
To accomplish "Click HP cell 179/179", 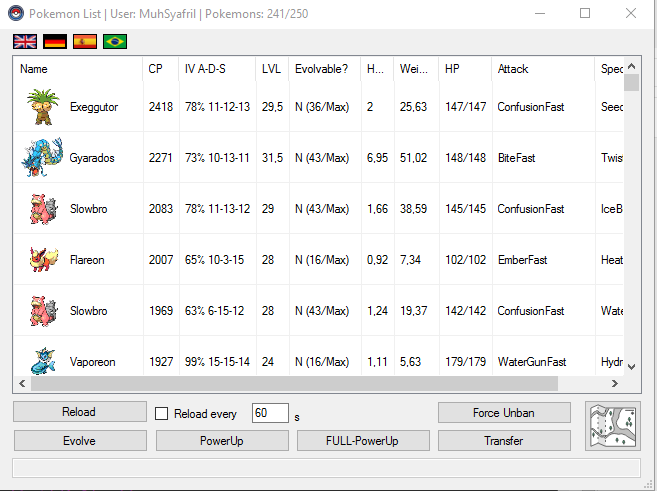I will pyautogui.click(x=466, y=362).
